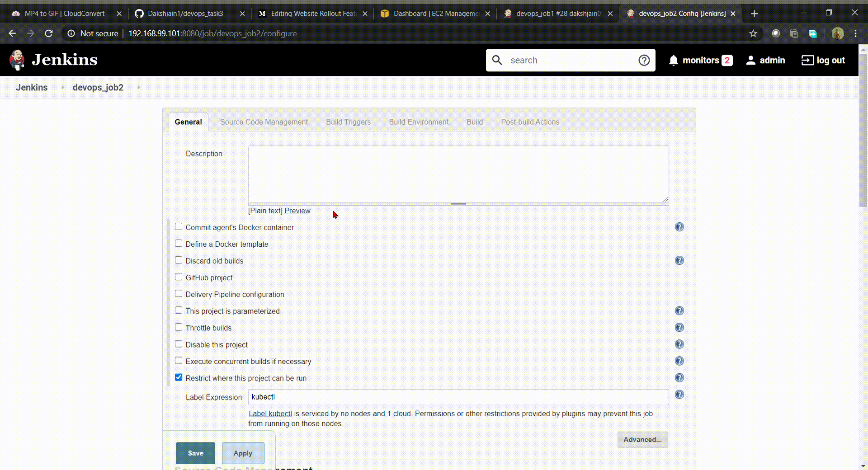Open help for Execute concurrent builds
Screen dimensions: 868x470
point(679,361)
